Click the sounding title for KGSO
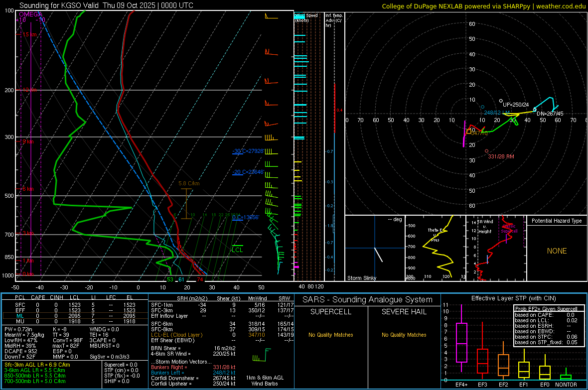The image size is (588, 390). [x=106, y=5]
